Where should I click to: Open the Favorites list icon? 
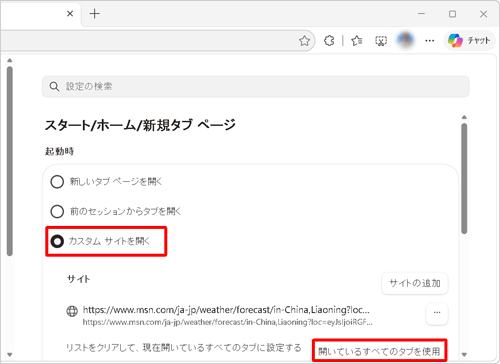pos(357,41)
